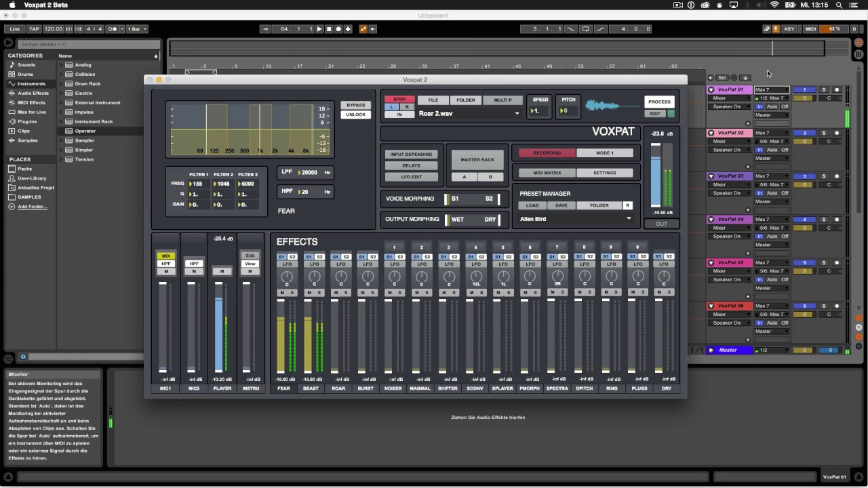Toggle the Computer MIDI Keyboard icon

point(776,29)
